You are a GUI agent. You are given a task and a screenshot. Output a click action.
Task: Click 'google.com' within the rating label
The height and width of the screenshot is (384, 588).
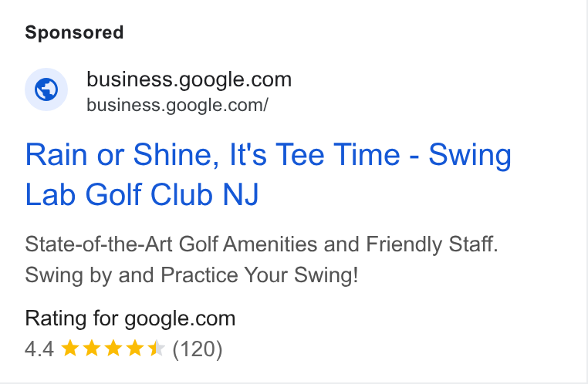coord(180,318)
